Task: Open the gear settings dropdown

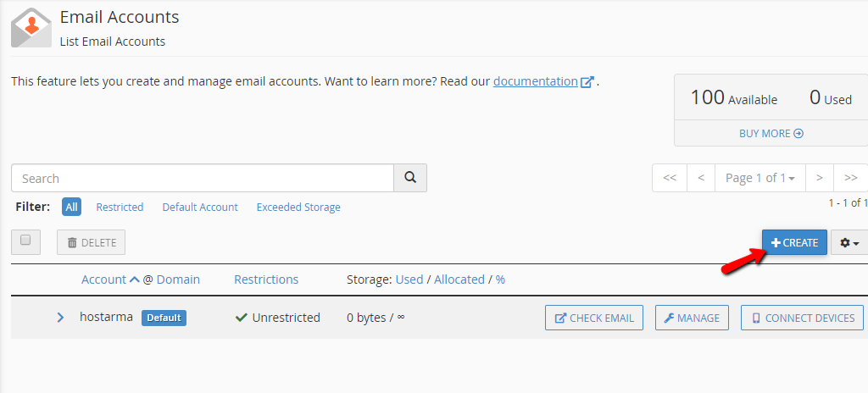Action: [x=849, y=243]
